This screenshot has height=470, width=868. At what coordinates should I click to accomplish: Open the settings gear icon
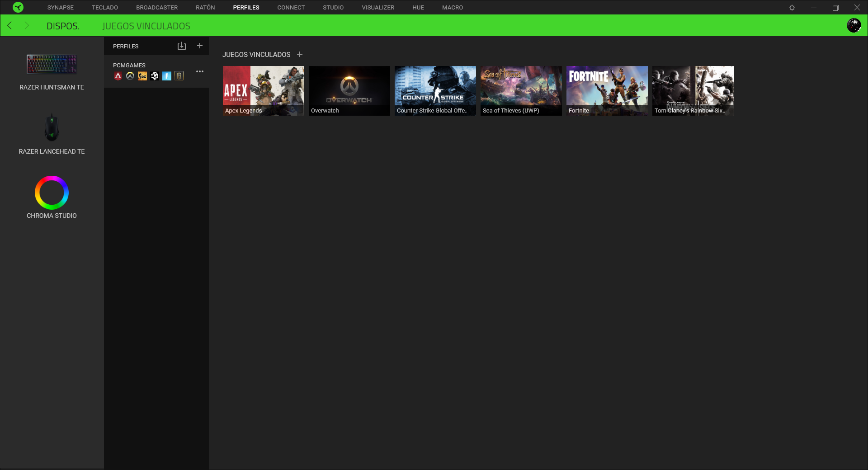click(x=792, y=8)
